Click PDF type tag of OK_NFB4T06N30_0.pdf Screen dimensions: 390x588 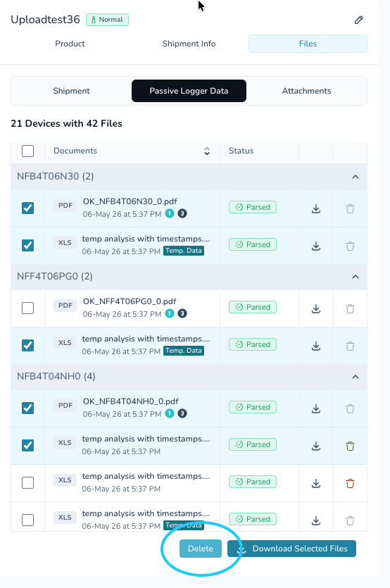65,206
